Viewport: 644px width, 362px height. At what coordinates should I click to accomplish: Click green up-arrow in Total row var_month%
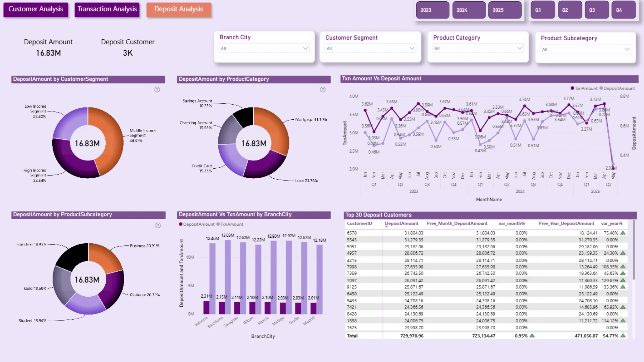[532, 336]
